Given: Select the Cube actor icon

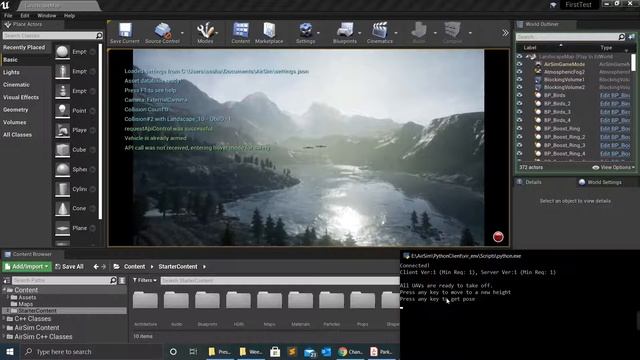Looking at the screenshot, I should click(x=62, y=149).
